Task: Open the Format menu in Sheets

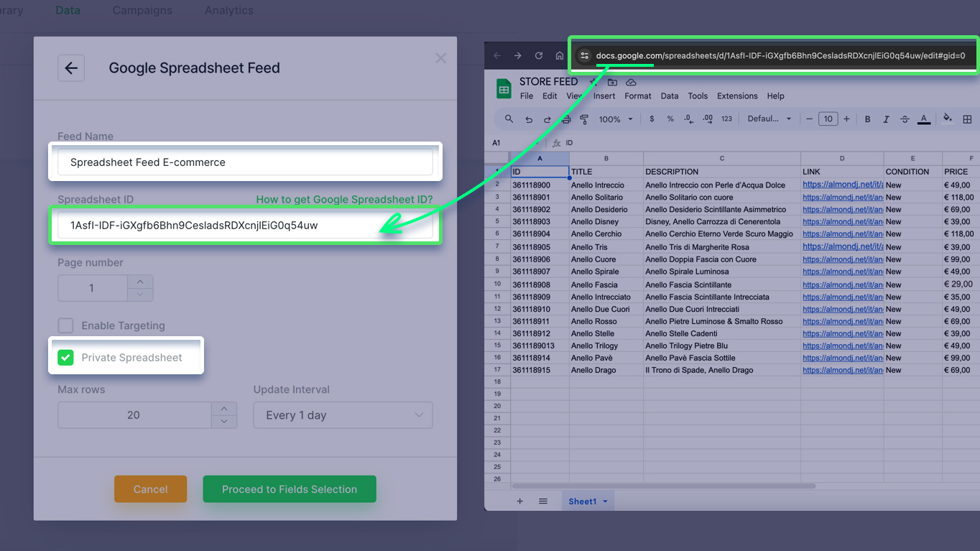Action: [x=638, y=96]
